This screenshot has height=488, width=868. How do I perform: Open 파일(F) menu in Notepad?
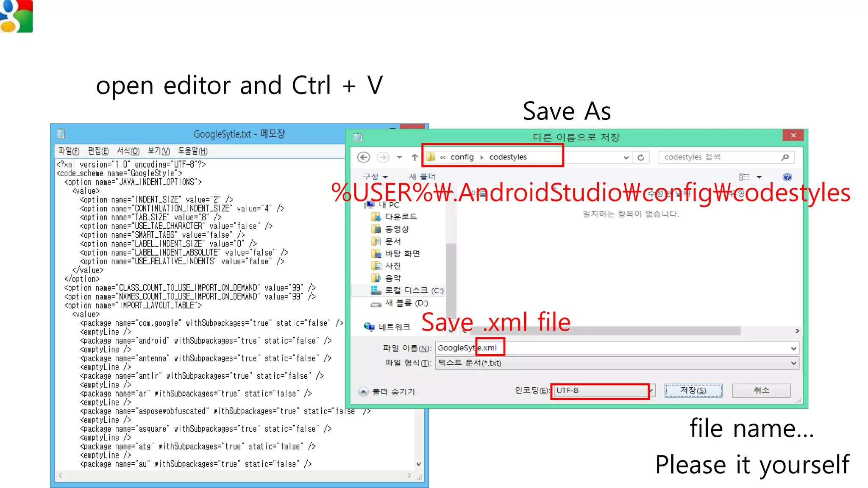click(x=69, y=151)
